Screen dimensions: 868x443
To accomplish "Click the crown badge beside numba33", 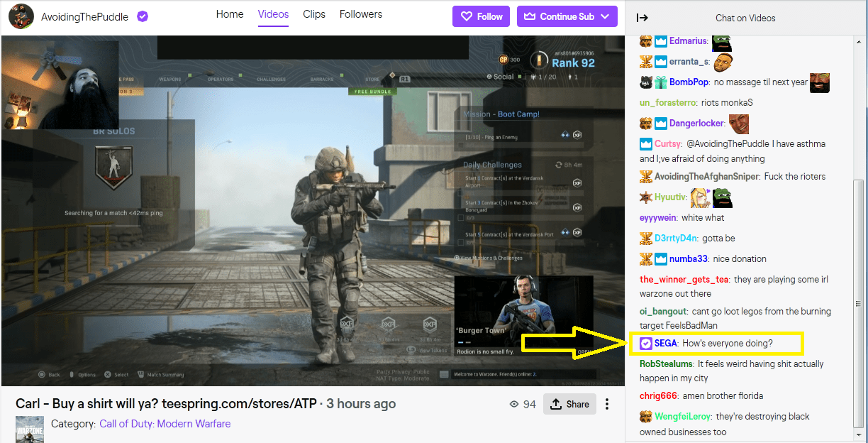I will pos(661,259).
